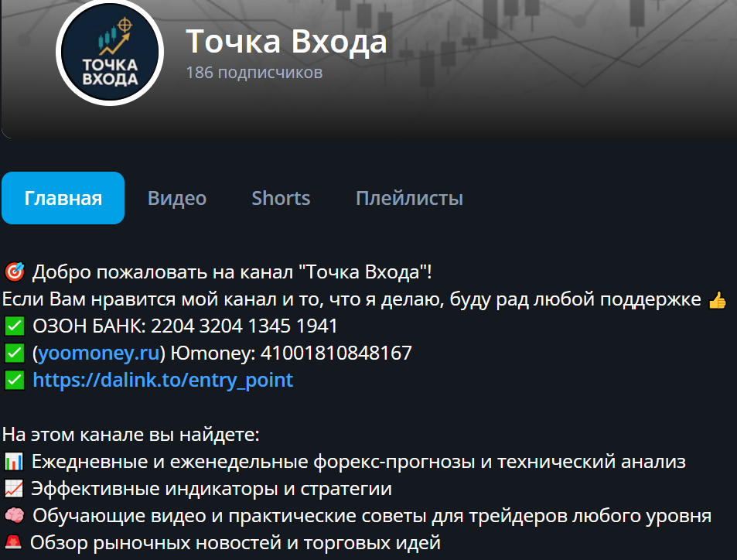
Task: Click the Точка Входа channel avatar
Action: click(x=110, y=52)
